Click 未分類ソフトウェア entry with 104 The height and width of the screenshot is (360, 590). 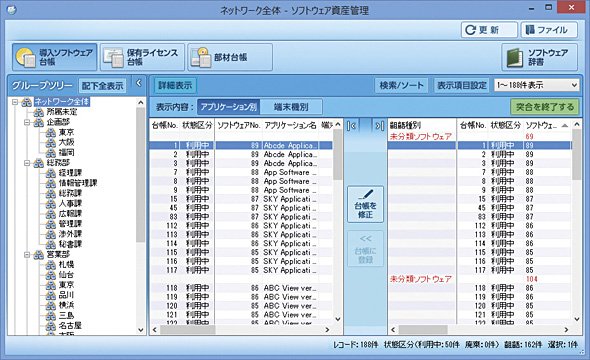pyautogui.click(x=421, y=279)
